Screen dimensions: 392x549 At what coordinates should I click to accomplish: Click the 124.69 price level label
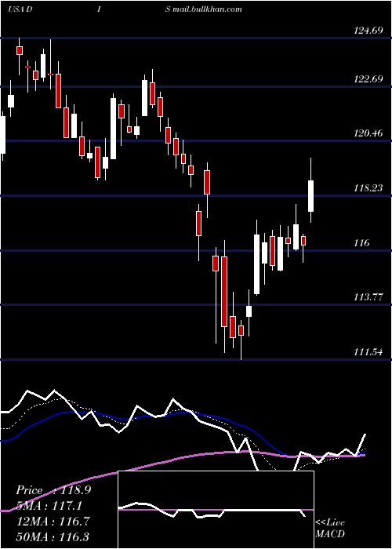click(368, 31)
